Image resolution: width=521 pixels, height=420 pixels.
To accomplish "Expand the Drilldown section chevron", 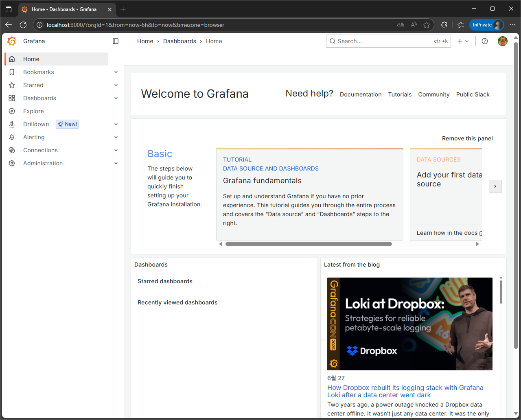I will pyautogui.click(x=116, y=124).
